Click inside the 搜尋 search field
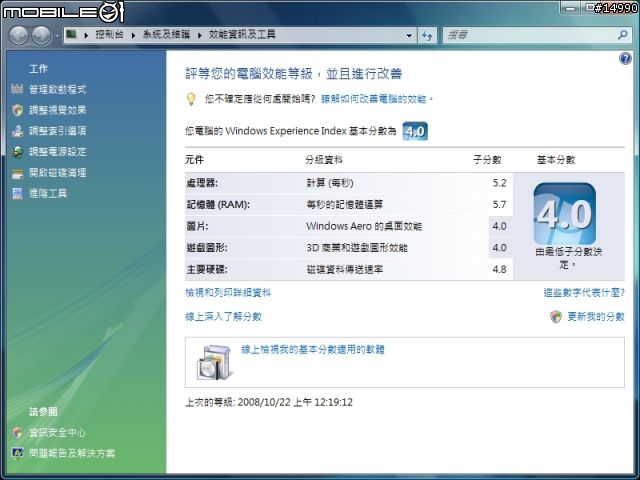Viewport: 640px width, 480px height. tap(529, 35)
